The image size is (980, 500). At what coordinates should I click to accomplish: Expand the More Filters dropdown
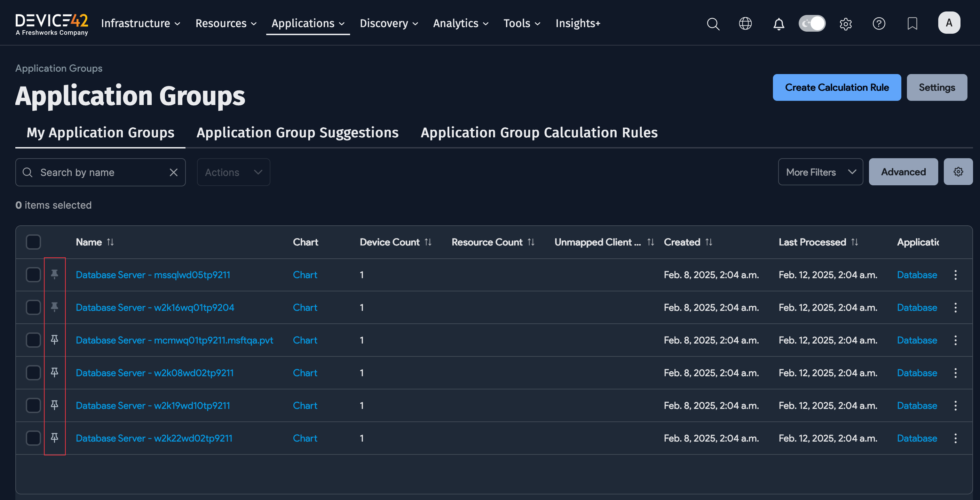click(821, 172)
